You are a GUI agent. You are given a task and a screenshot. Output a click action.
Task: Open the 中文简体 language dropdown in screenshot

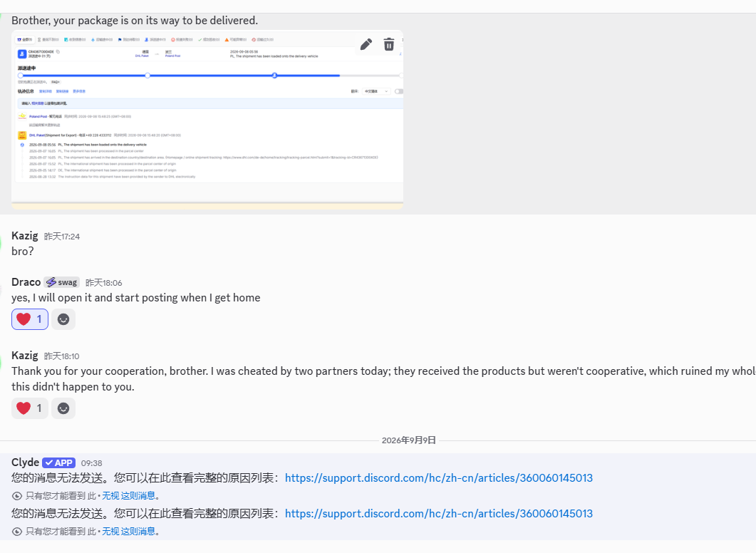point(376,91)
